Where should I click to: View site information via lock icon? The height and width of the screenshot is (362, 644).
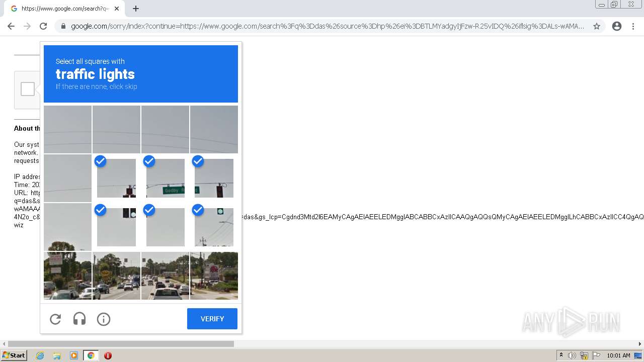63,26
